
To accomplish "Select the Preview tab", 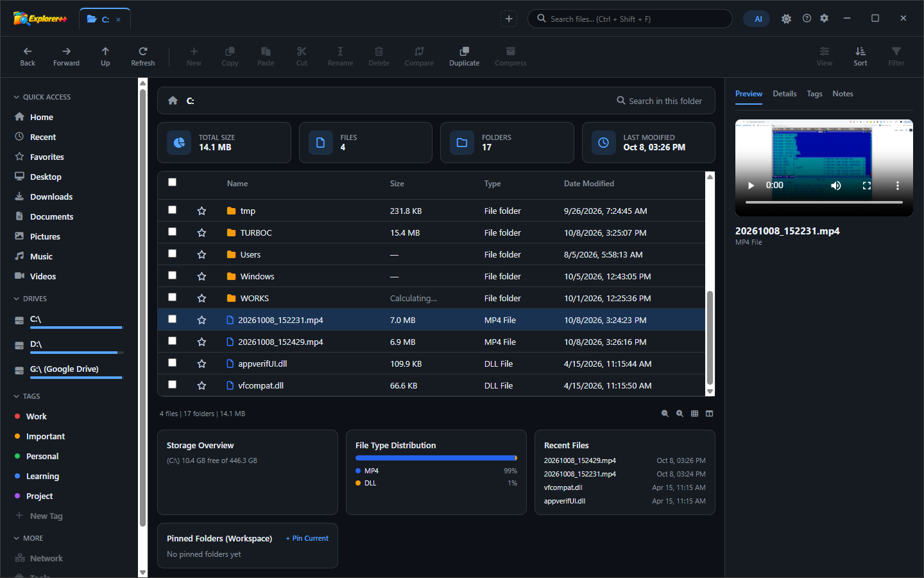I will point(749,94).
